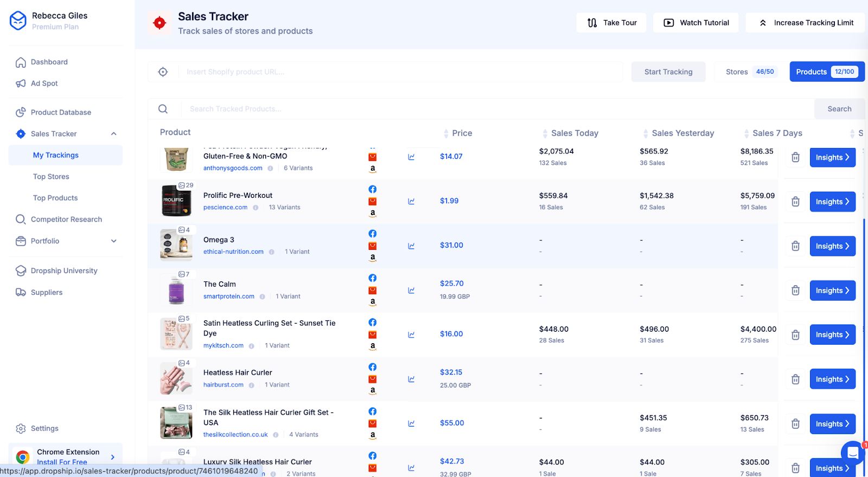
Task: Click info icon next to pescience.com
Action: click(x=256, y=208)
